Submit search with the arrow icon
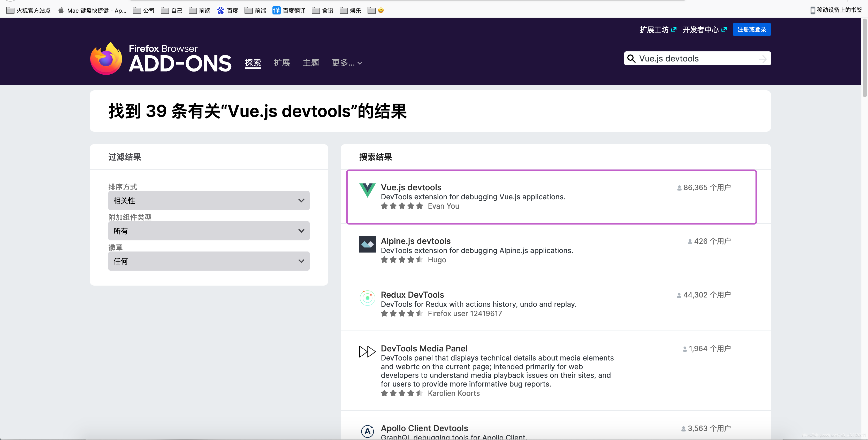The image size is (868, 440). pyautogui.click(x=763, y=59)
